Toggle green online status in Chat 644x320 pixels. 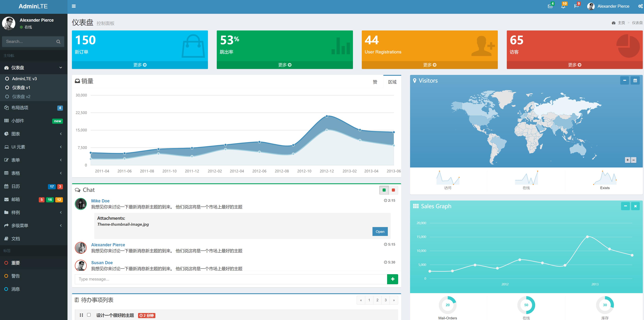[384, 190]
